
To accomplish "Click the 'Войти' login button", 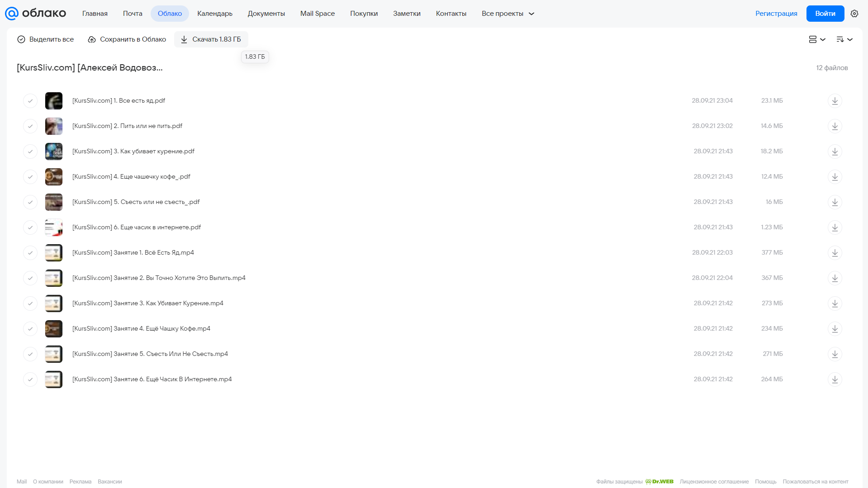I will click(825, 14).
